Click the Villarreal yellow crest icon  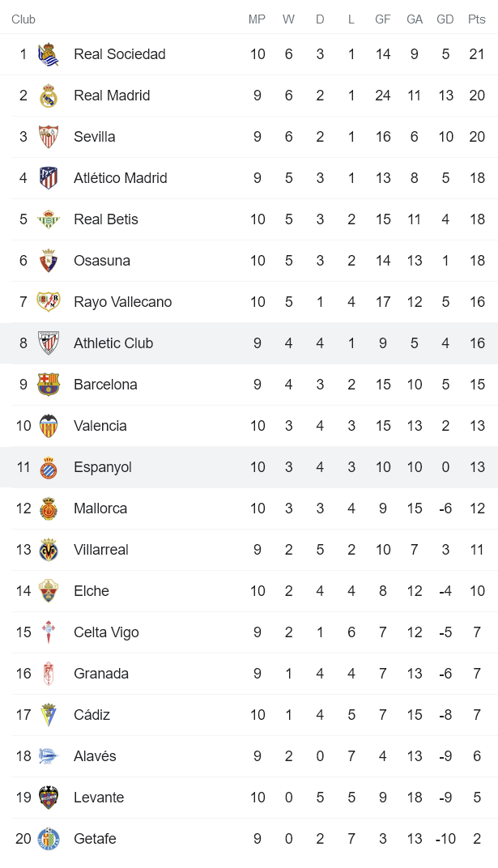[x=49, y=550]
